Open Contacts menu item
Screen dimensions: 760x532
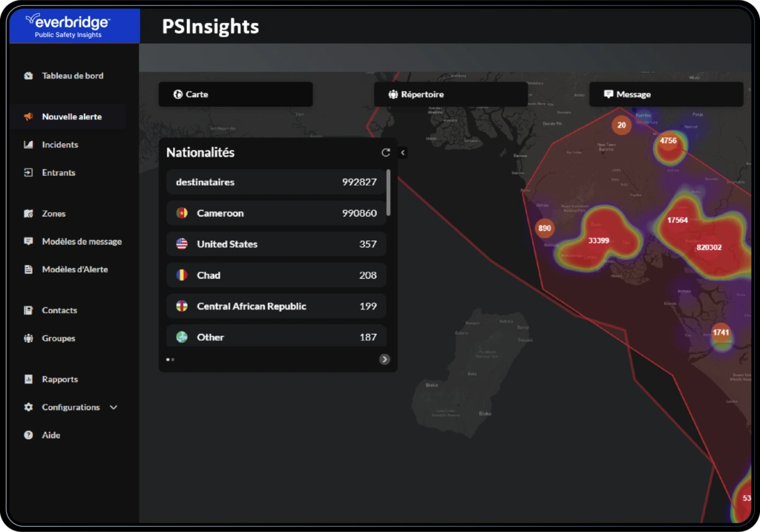coord(59,310)
